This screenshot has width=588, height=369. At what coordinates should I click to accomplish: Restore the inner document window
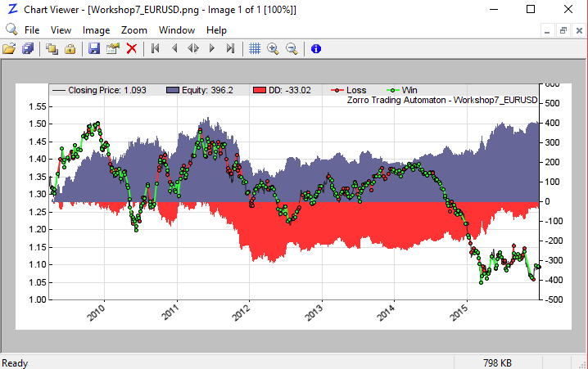[563, 30]
